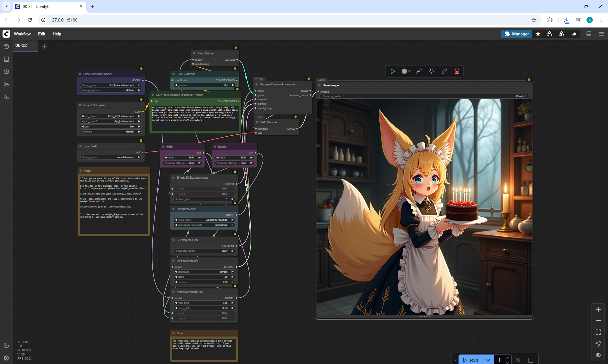Click the fit view icon
The image size is (608, 364).
[598, 332]
